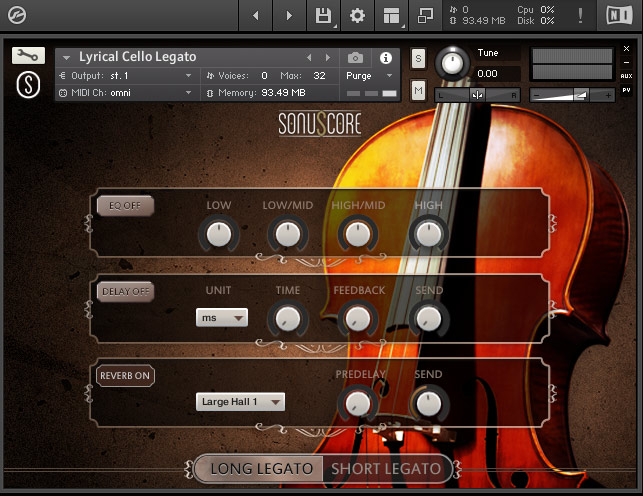Click the reverb SEND knob
Image resolution: width=643 pixels, height=496 pixels.
(429, 404)
